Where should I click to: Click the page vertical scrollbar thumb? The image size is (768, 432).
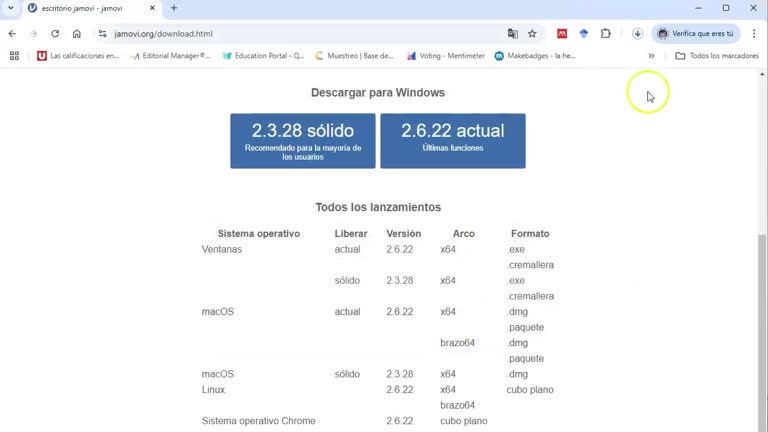click(x=762, y=333)
